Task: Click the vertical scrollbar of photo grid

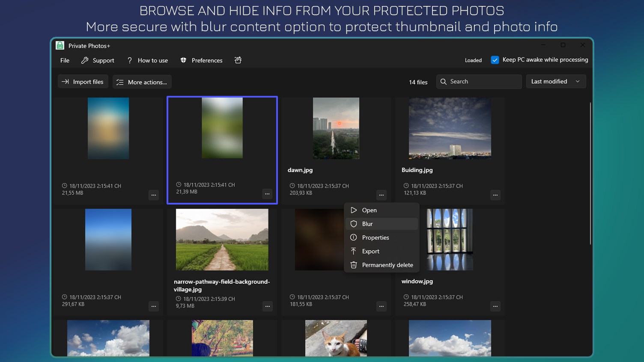Action: pyautogui.click(x=590, y=173)
